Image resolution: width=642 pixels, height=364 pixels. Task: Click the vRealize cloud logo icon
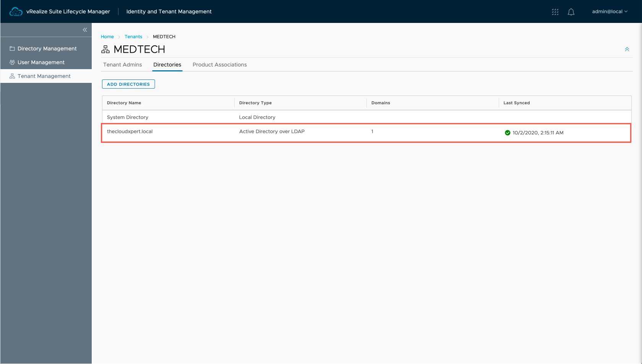click(16, 12)
